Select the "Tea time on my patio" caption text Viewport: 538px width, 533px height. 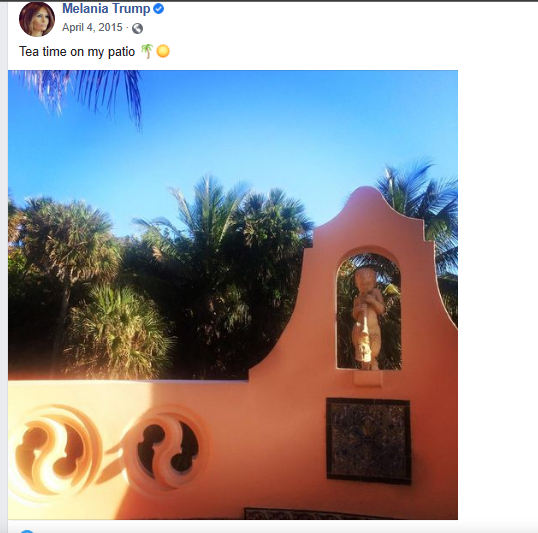click(77, 51)
